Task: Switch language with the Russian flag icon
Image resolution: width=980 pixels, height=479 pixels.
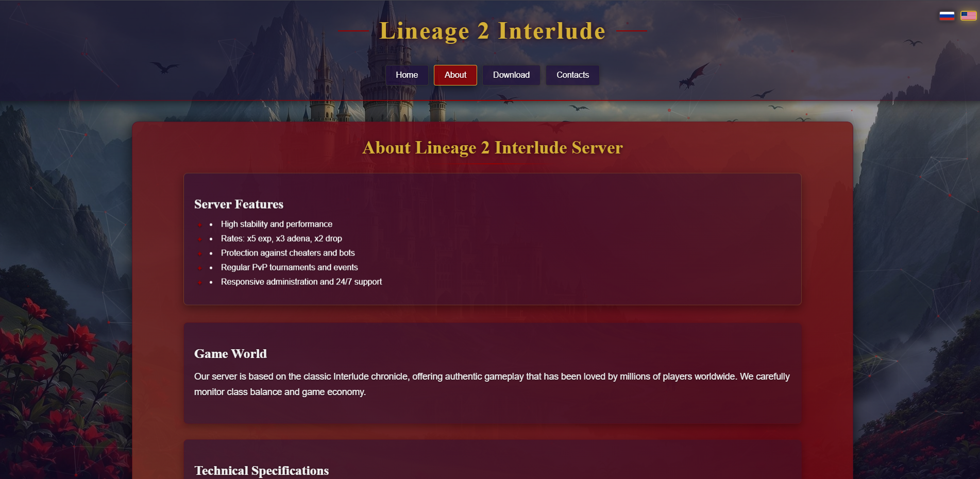Action: [947, 16]
